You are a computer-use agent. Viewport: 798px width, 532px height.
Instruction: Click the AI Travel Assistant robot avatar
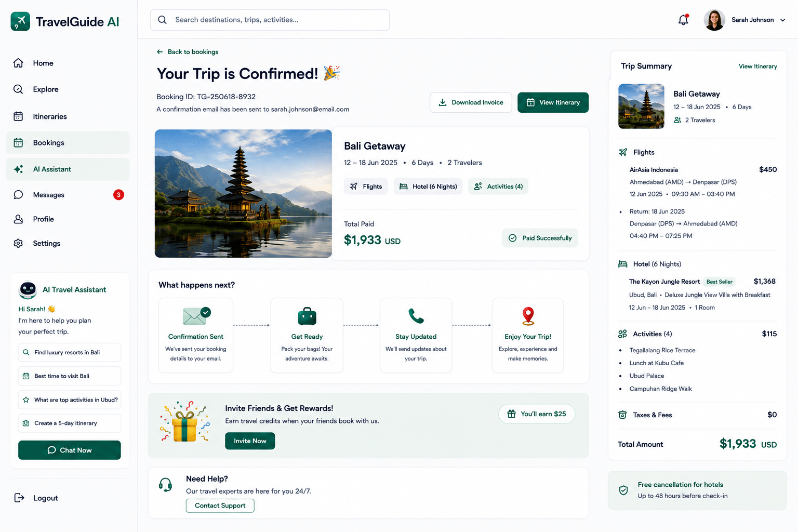28,289
